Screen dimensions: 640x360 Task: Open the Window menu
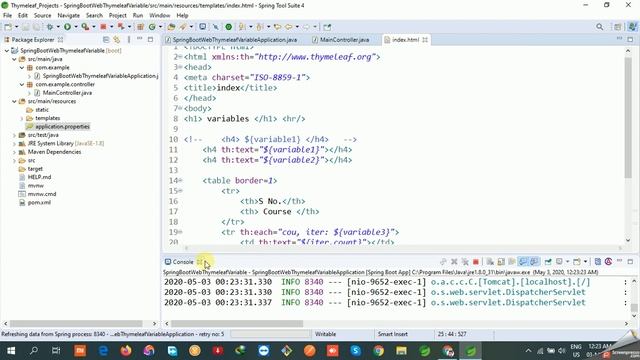(x=160, y=15)
